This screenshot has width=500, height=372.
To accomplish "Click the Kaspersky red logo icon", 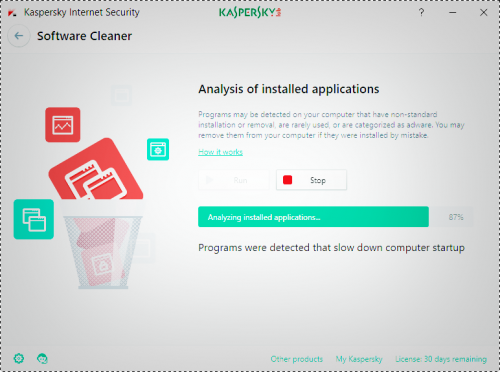I will [x=12, y=13].
